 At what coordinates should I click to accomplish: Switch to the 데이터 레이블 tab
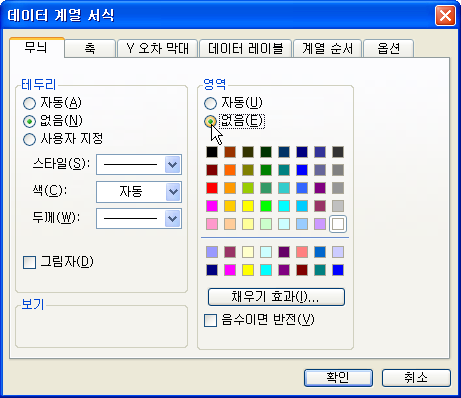(x=245, y=49)
